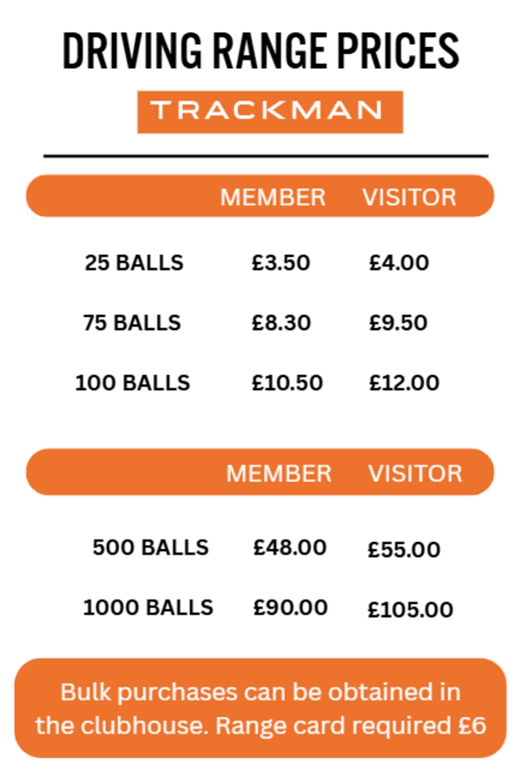Choose the £3.50 member price

point(281,263)
